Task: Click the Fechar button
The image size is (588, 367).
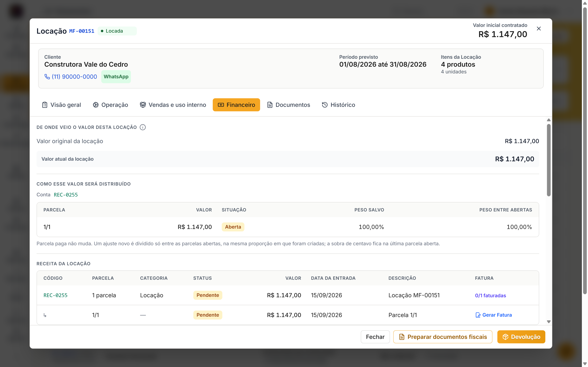Action: coord(375,337)
